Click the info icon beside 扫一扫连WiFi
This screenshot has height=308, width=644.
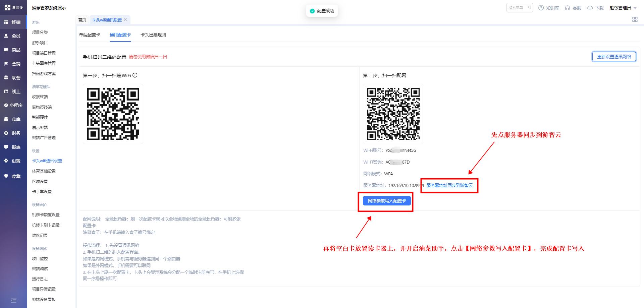(x=135, y=75)
